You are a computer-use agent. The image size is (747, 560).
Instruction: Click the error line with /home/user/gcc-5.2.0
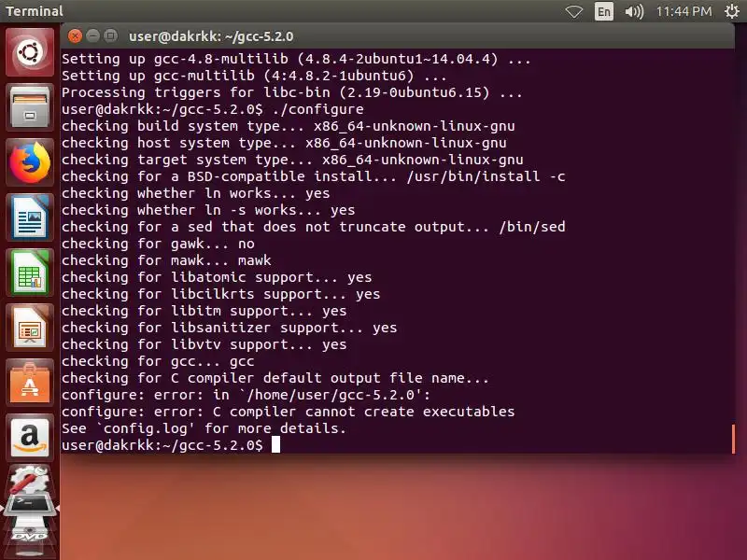246,395
